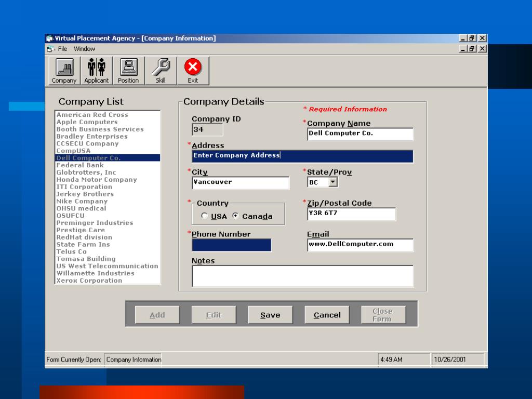Click the Cancel button
Image resolution: width=532 pixels, height=399 pixels.
click(x=327, y=315)
